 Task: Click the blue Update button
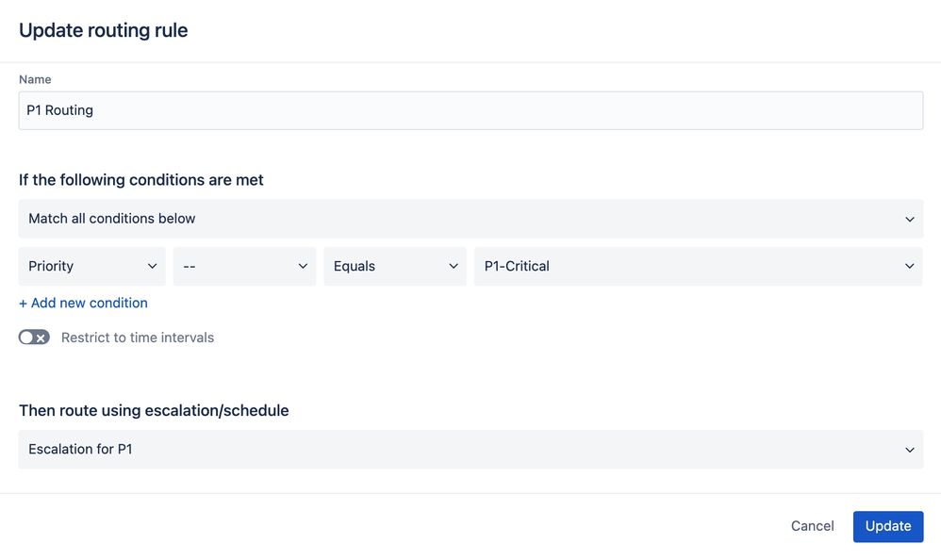(888, 526)
